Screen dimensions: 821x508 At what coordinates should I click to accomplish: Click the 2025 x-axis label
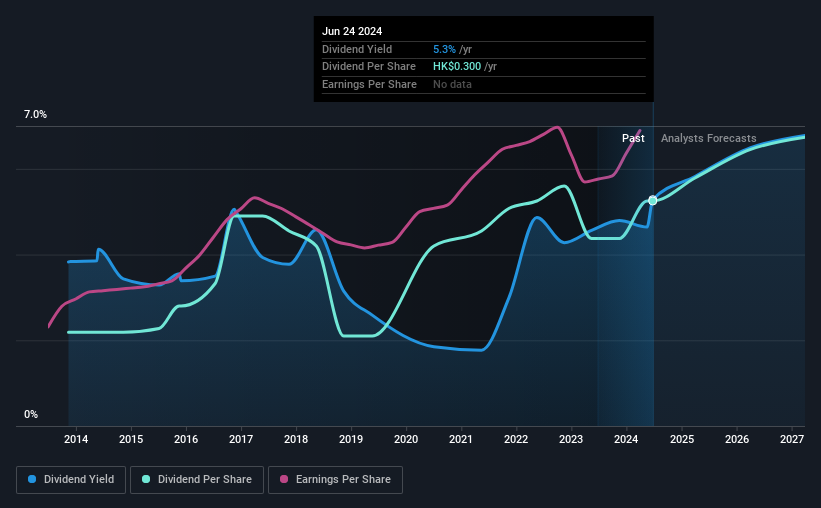click(682, 439)
